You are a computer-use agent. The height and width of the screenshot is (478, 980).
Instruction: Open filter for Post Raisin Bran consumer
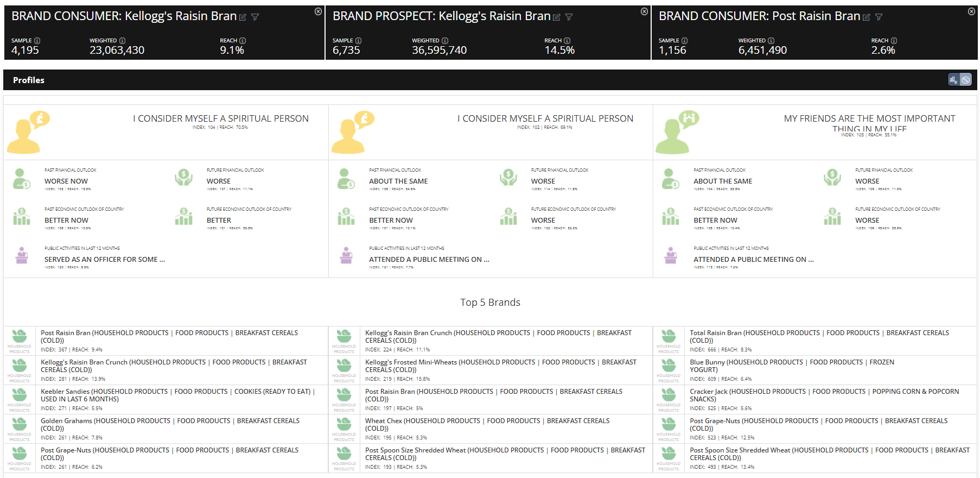point(879,17)
